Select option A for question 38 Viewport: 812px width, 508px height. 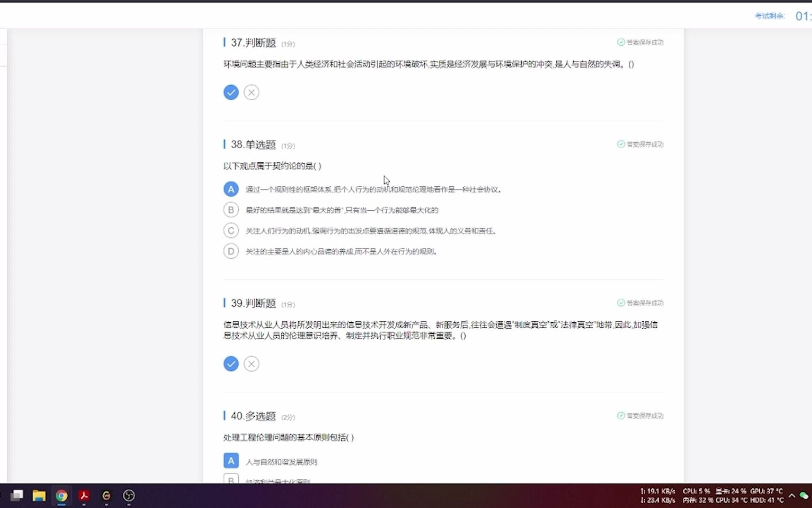(x=231, y=189)
